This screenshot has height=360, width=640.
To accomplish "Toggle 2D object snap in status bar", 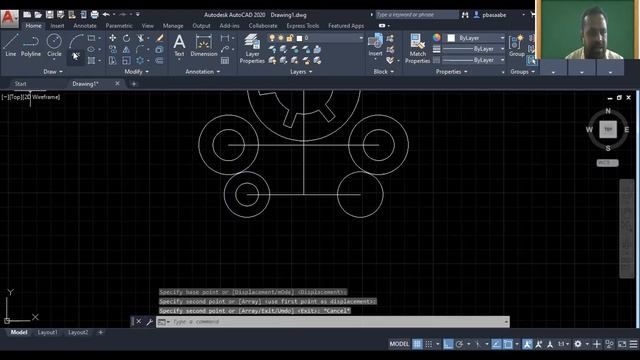I will [x=508, y=344].
